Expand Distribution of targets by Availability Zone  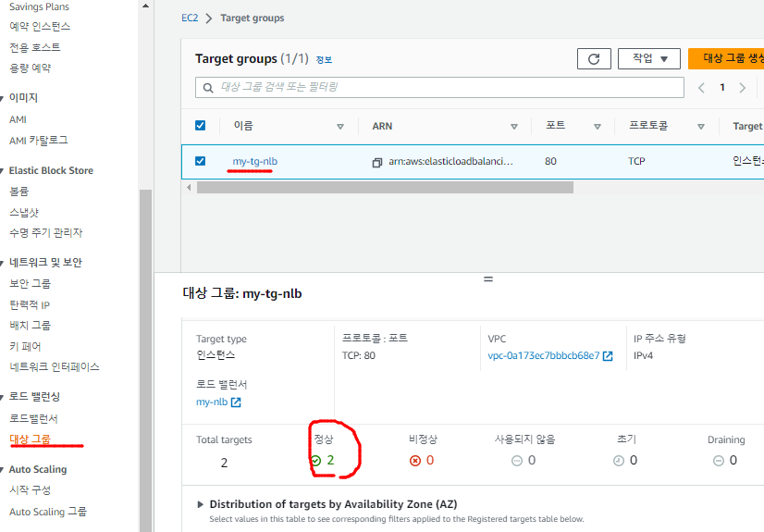pos(200,505)
